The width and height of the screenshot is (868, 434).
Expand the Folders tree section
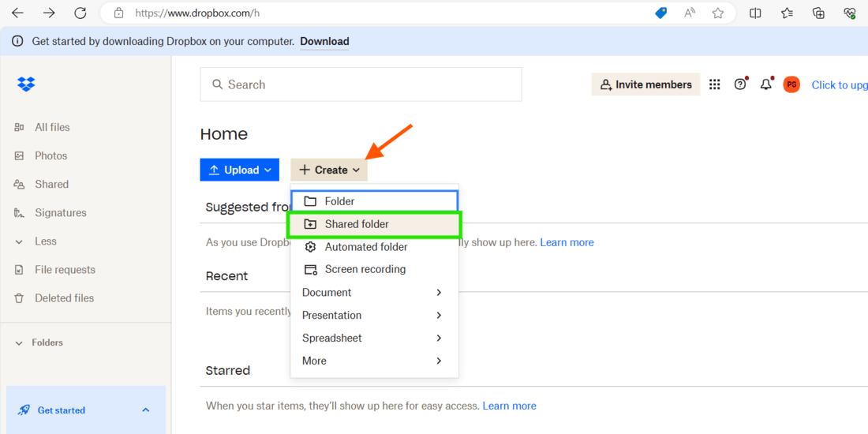(x=20, y=343)
